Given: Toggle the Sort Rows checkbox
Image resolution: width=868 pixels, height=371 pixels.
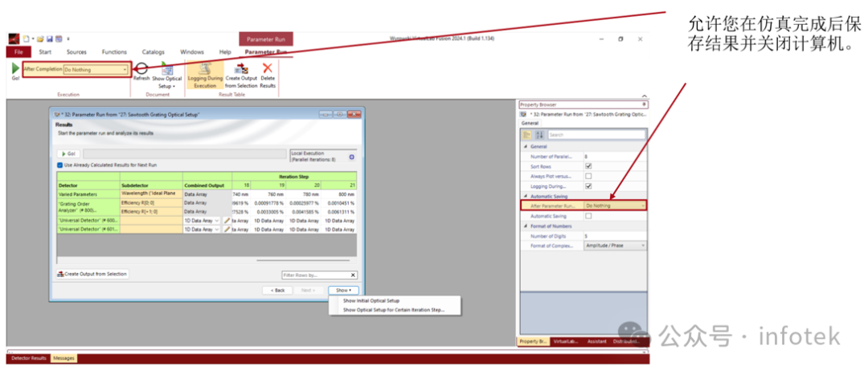Looking at the screenshot, I should (588, 166).
